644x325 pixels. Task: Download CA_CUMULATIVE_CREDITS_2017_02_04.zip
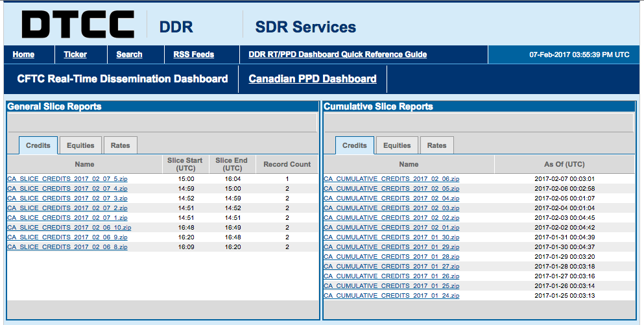point(392,199)
